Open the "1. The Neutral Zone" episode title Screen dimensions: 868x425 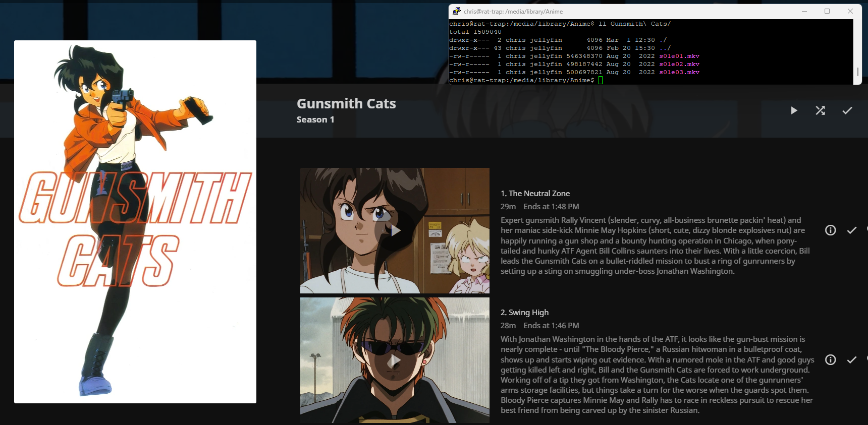coord(535,194)
